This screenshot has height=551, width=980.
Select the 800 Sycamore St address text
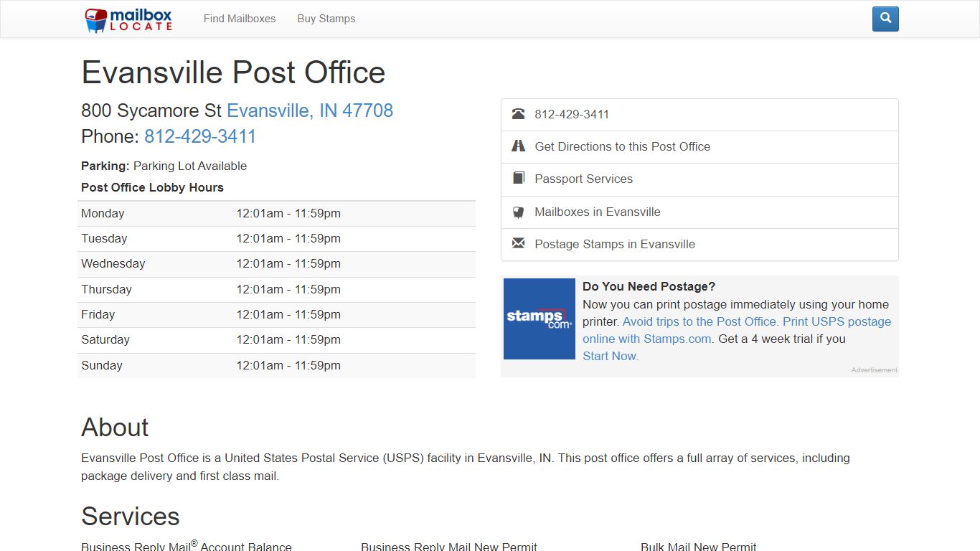point(151,110)
